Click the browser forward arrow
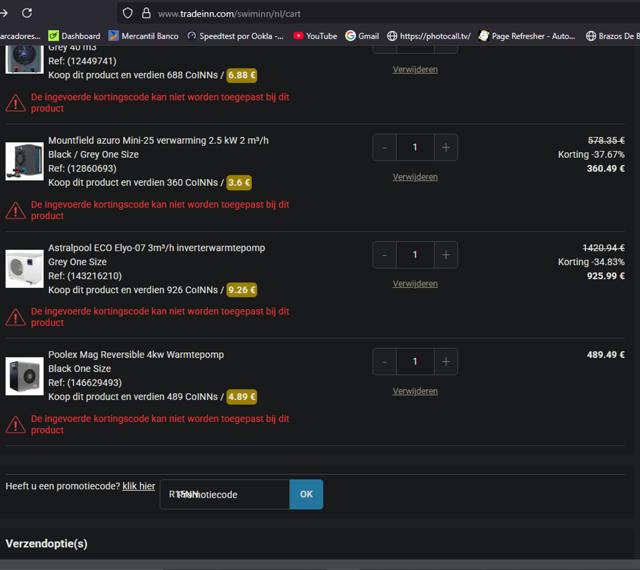640x570 pixels. click(4, 13)
